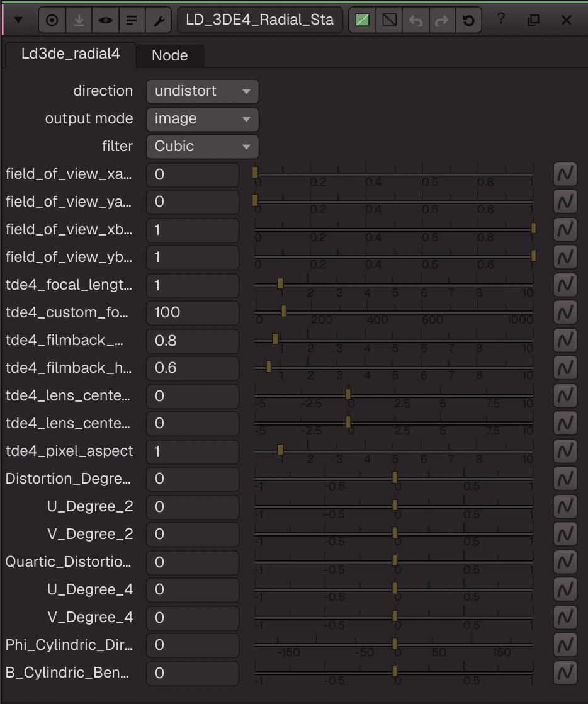
Task: Open the list lines icon menu
Action: click(x=132, y=20)
